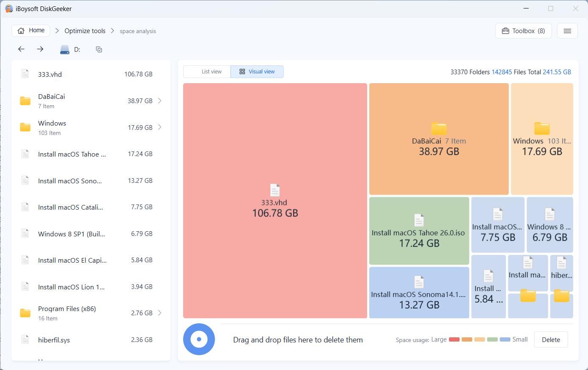Click the green space usage legend swatch
The image size is (588, 370).
492,339
